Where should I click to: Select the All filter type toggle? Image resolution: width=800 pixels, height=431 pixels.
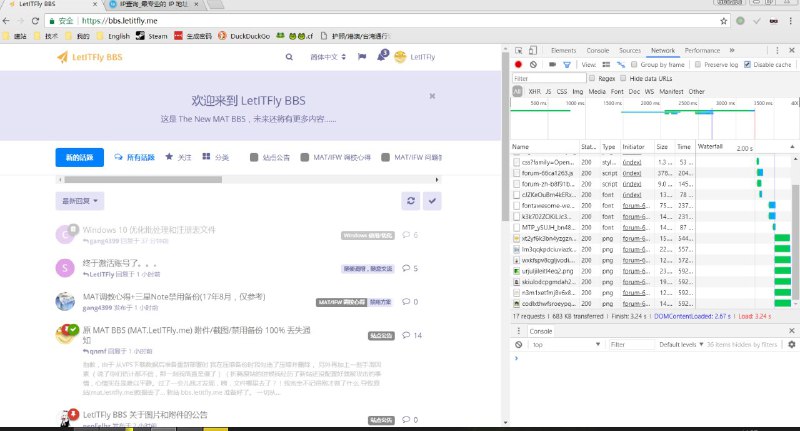point(517,92)
